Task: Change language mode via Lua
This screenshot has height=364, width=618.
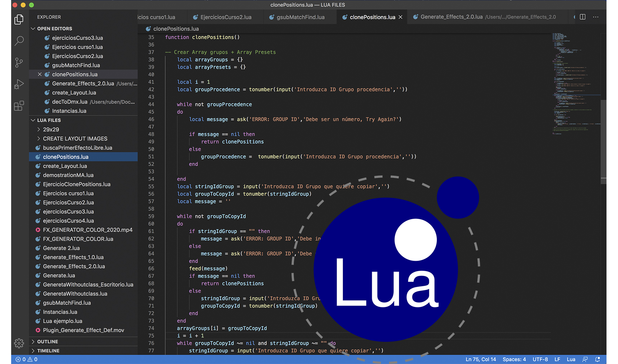Action: [571, 359]
